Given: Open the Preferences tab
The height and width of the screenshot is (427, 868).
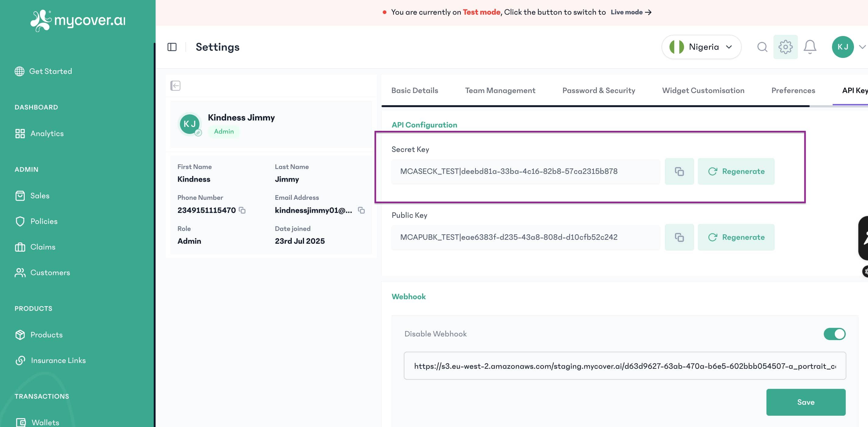Looking at the screenshot, I should tap(793, 90).
